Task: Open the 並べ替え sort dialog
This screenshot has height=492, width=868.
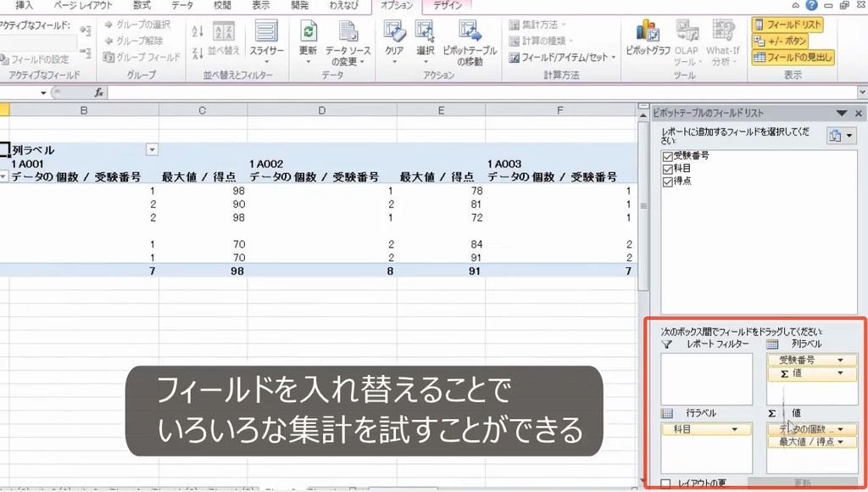Action: click(224, 39)
